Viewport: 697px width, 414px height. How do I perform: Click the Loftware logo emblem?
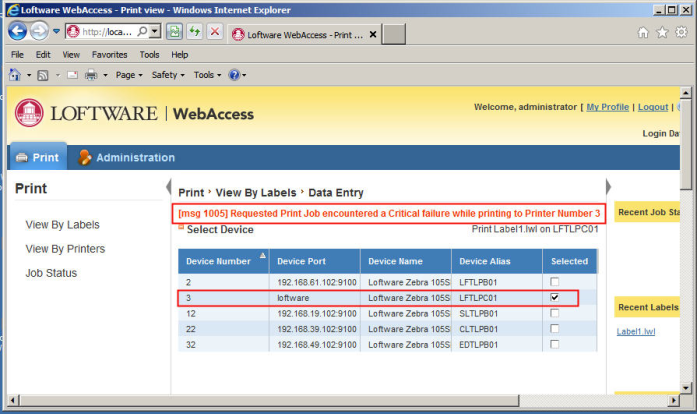[29, 113]
